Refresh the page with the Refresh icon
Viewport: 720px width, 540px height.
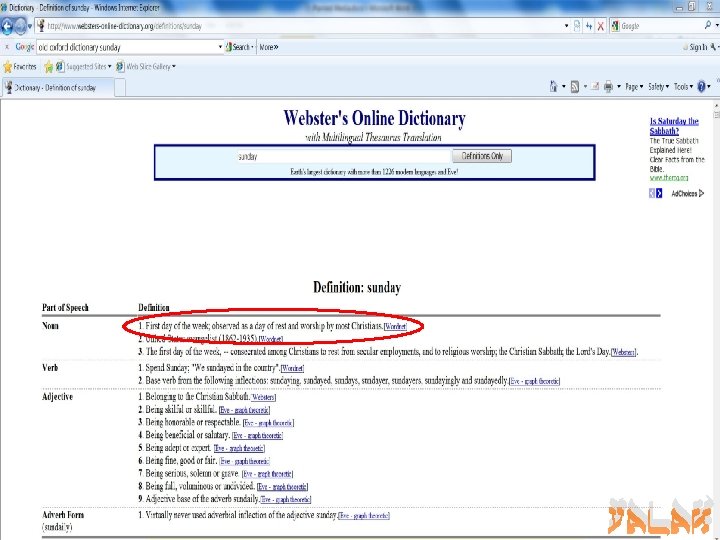[x=589, y=26]
